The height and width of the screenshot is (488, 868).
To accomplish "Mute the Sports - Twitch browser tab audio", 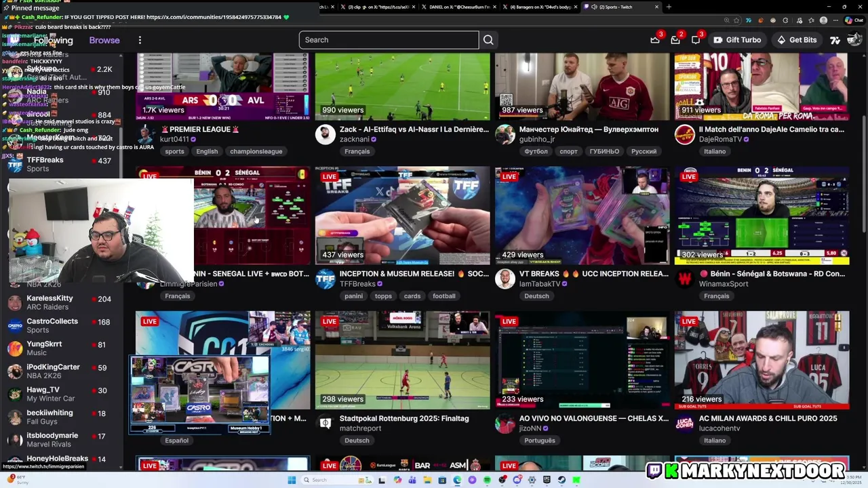I will pos(594,7).
